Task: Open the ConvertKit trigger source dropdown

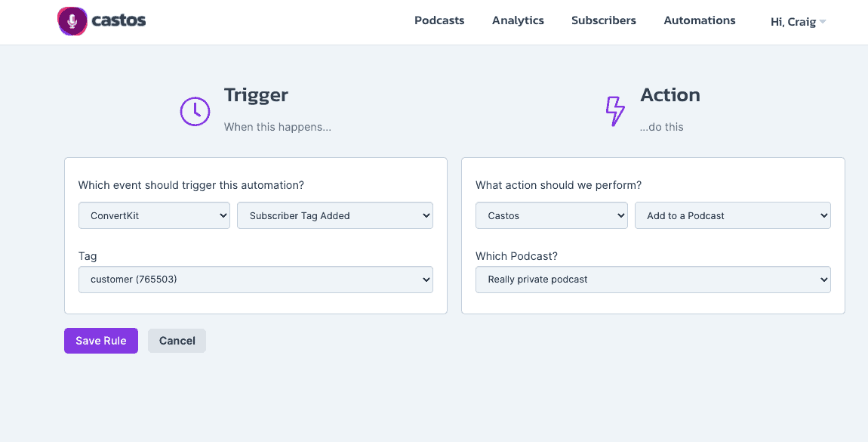Action: click(154, 215)
